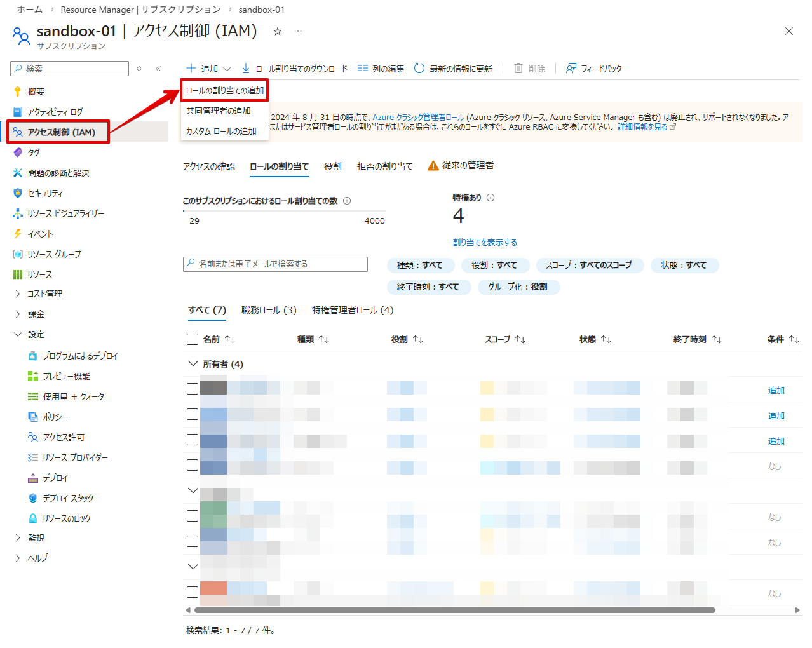Click the 最新の情報に更新 refresh icon
Image resolution: width=812 pixels, height=648 pixels.
[419, 68]
